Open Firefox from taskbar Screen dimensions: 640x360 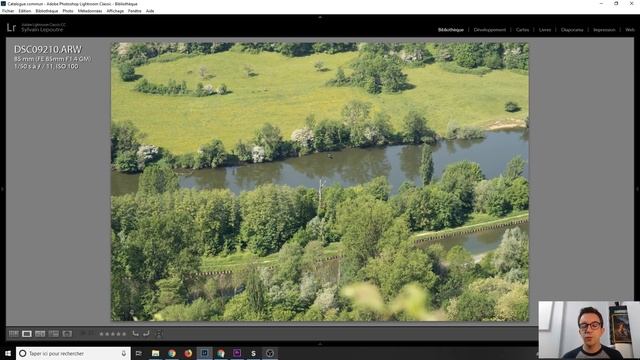tap(188, 353)
